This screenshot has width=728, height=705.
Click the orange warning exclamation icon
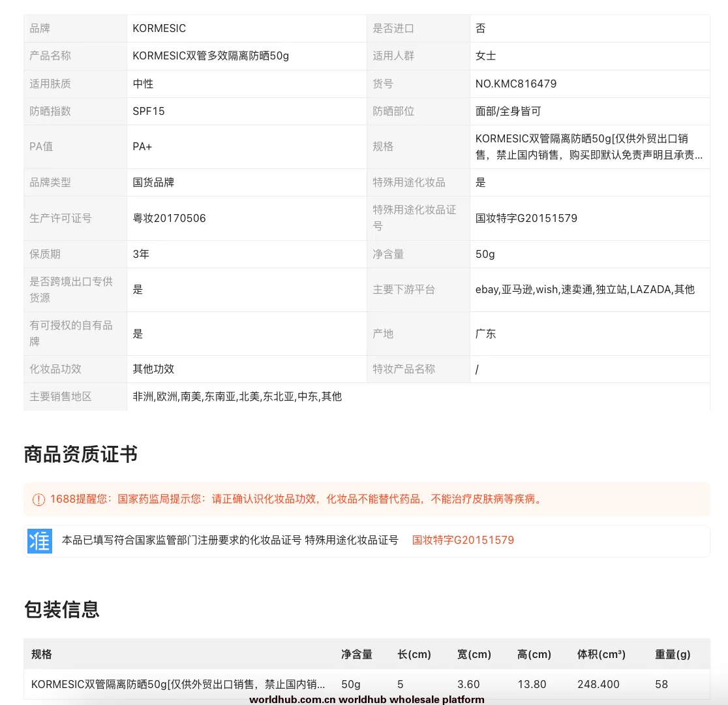coord(38,499)
